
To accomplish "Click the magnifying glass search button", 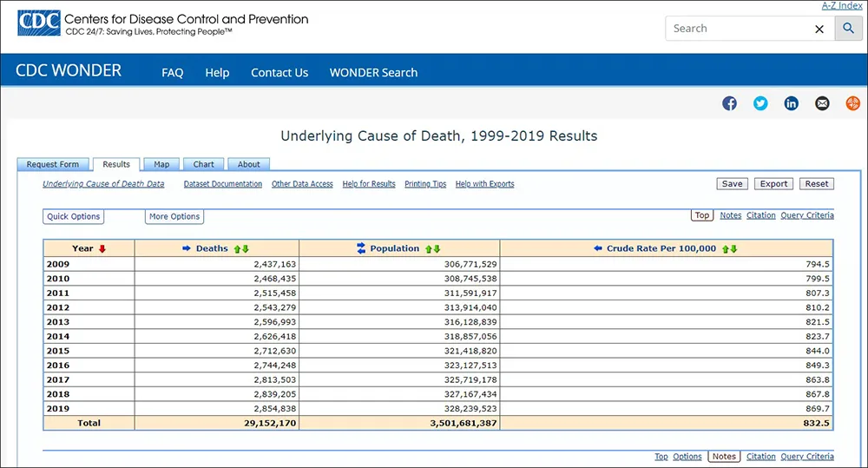I will [x=848, y=29].
